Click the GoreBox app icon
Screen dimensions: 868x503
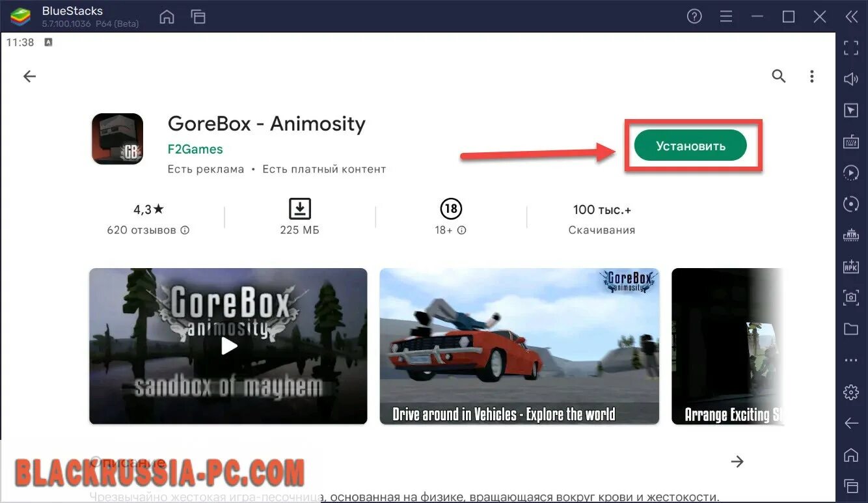pos(117,139)
